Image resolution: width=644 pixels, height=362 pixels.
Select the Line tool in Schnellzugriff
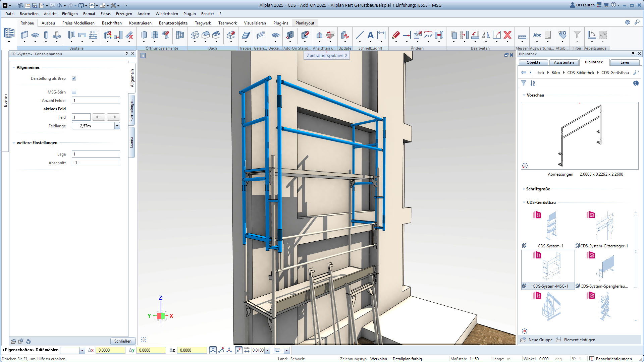(x=360, y=35)
